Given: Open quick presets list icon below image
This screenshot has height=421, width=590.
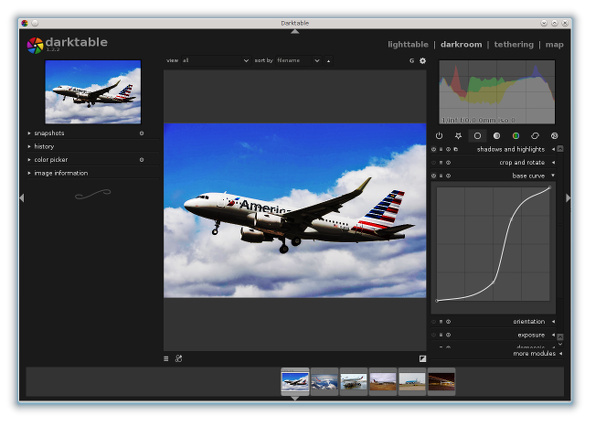Looking at the screenshot, I should pos(166,359).
